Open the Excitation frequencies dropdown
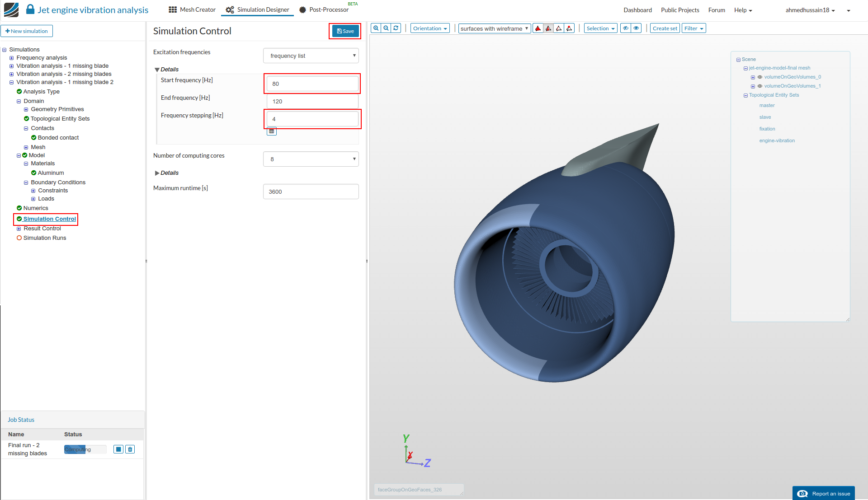The width and height of the screenshot is (868, 500). [311, 56]
